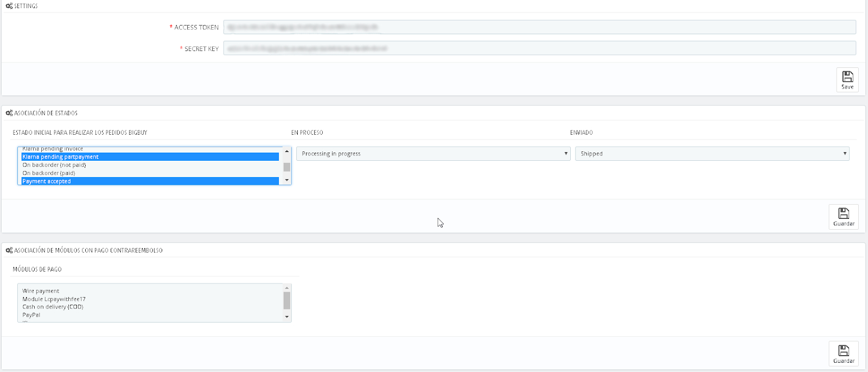
Task: Focus the Secret Key input field
Action: 539,48
